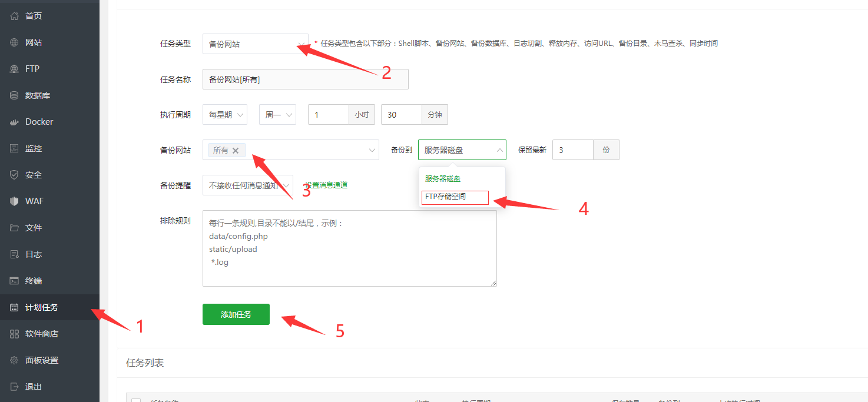Choose 服务器磁盘 option in dropdown list
The image size is (868, 402).
(443, 178)
